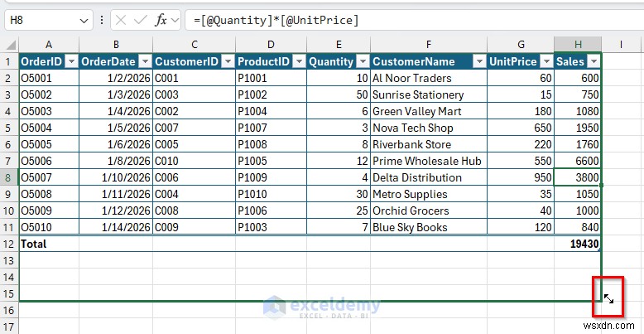The image size is (644, 334).
Task: Select column C header
Action: pyautogui.click(x=195, y=45)
